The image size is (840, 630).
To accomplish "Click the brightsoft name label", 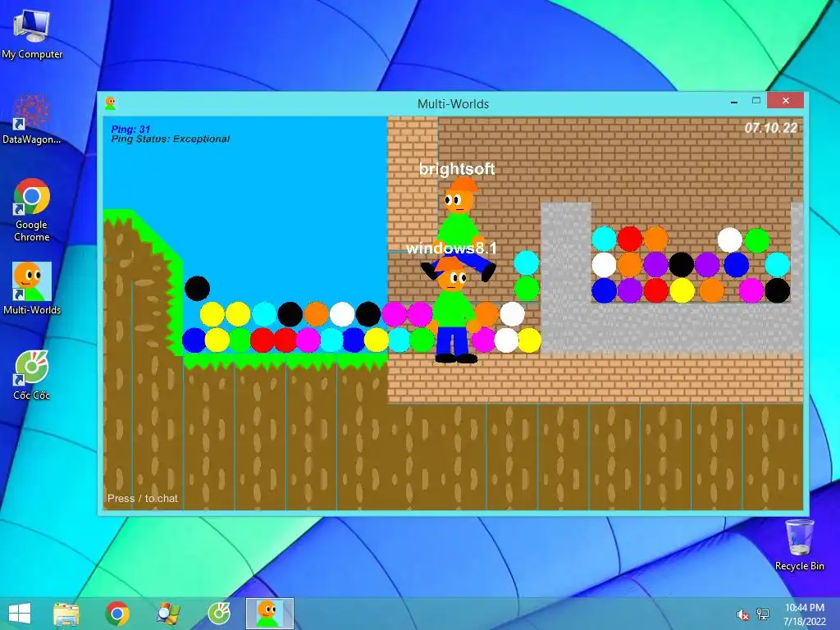I will click(457, 169).
